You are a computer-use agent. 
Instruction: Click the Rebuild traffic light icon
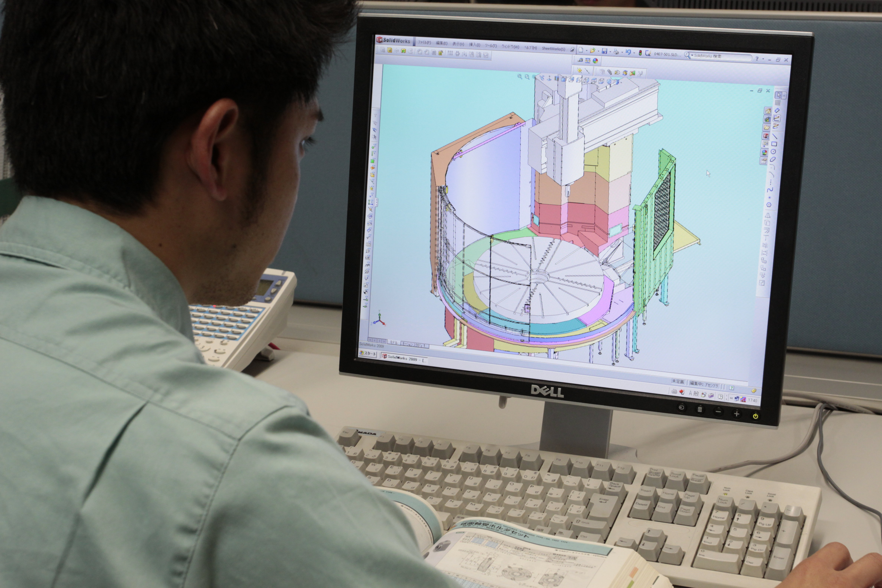point(641,53)
